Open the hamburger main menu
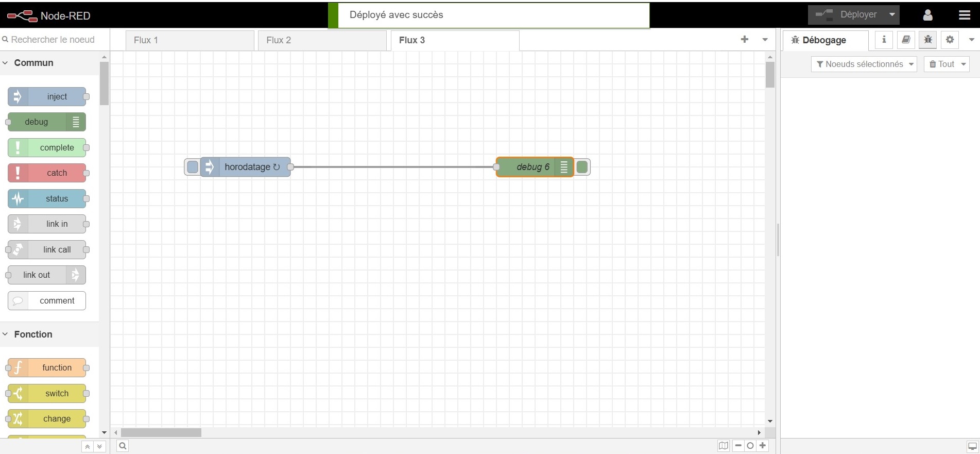Viewport: 980px width, 454px height. [x=965, y=15]
